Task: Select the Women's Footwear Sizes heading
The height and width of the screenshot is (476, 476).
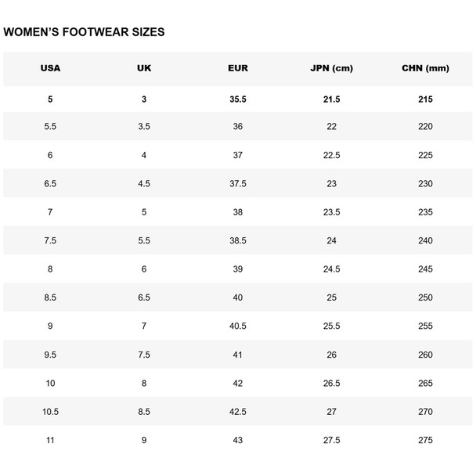Action: [84, 32]
